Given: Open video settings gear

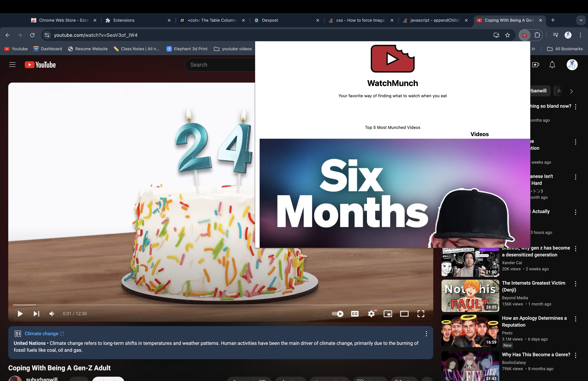Looking at the screenshot, I should point(371,314).
